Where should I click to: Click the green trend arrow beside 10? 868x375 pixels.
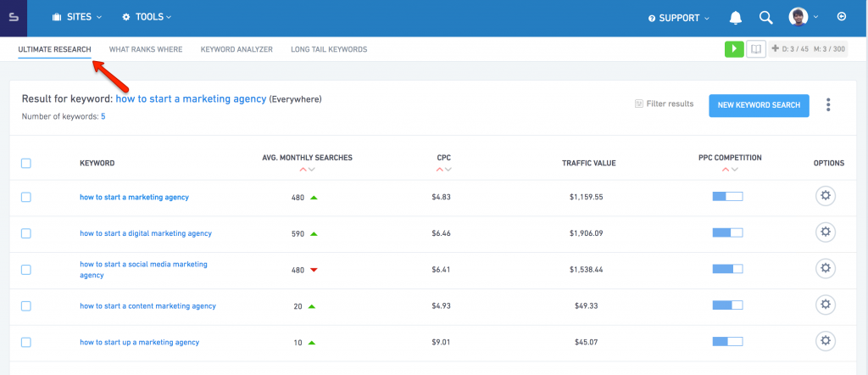[x=312, y=343]
